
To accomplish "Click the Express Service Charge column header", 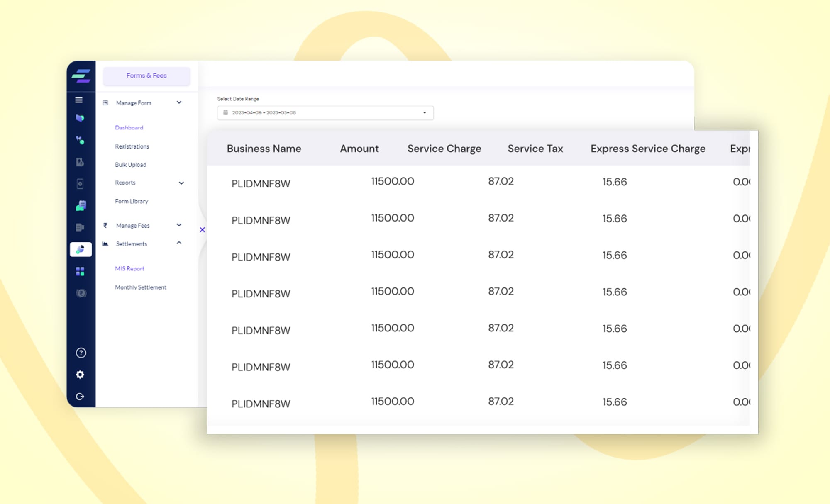I will pos(648,149).
